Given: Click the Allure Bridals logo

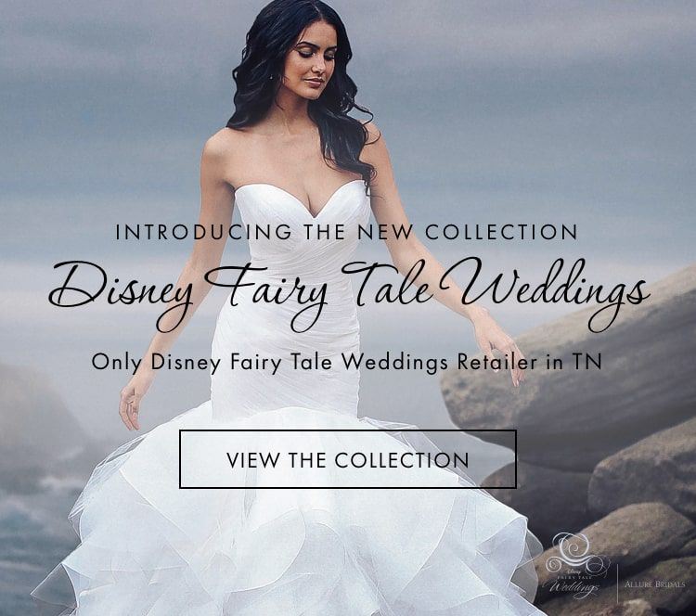Looking at the screenshot, I should coord(655,584).
